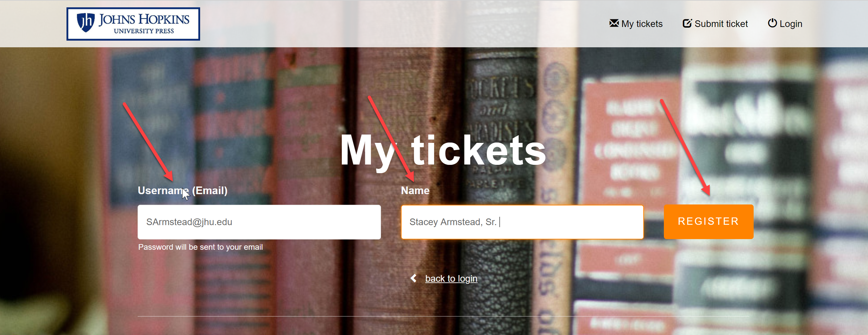Click the pencil edit icon beside Submit ticket
The width and height of the screenshot is (868, 335).
(687, 23)
